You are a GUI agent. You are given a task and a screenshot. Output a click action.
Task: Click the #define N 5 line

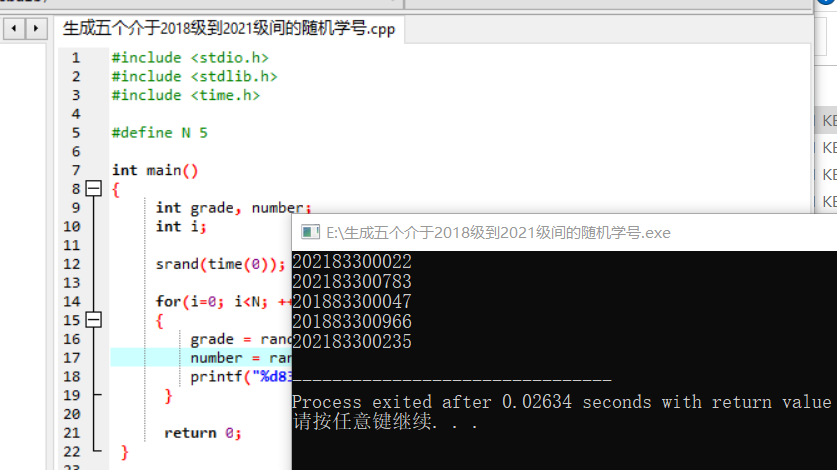[160, 132]
